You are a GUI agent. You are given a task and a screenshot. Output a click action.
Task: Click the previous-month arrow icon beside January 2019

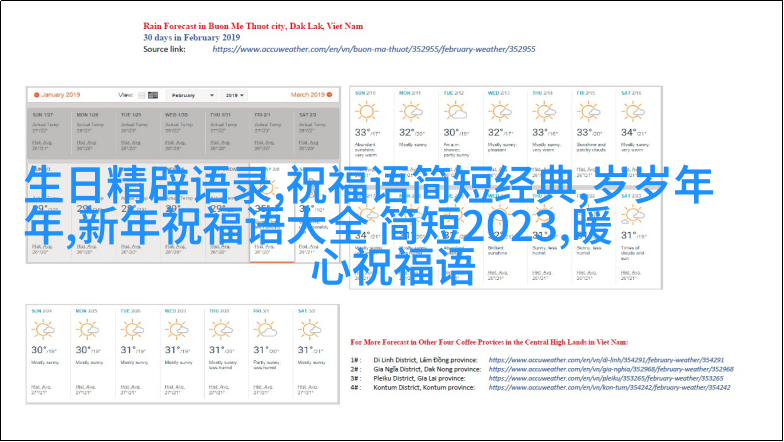[x=36, y=94]
